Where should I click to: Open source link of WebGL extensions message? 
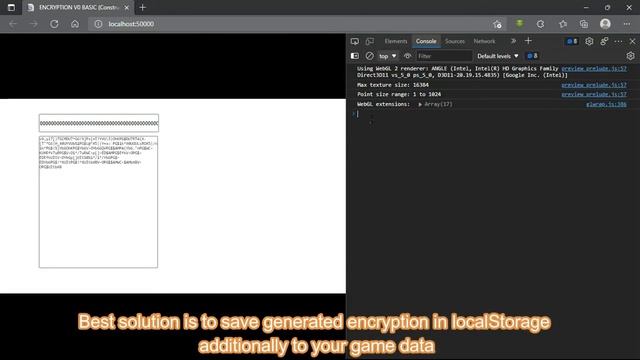point(606,104)
